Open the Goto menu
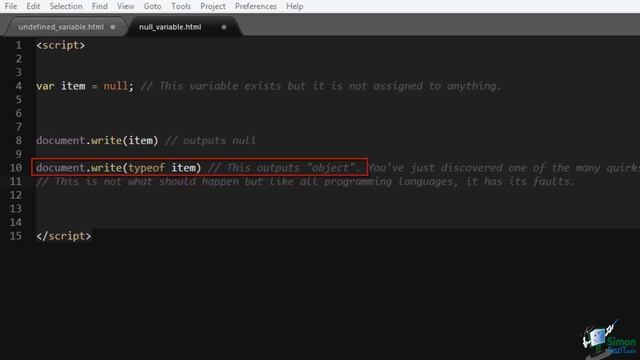The image size is (640, 360). pos(152,6)
